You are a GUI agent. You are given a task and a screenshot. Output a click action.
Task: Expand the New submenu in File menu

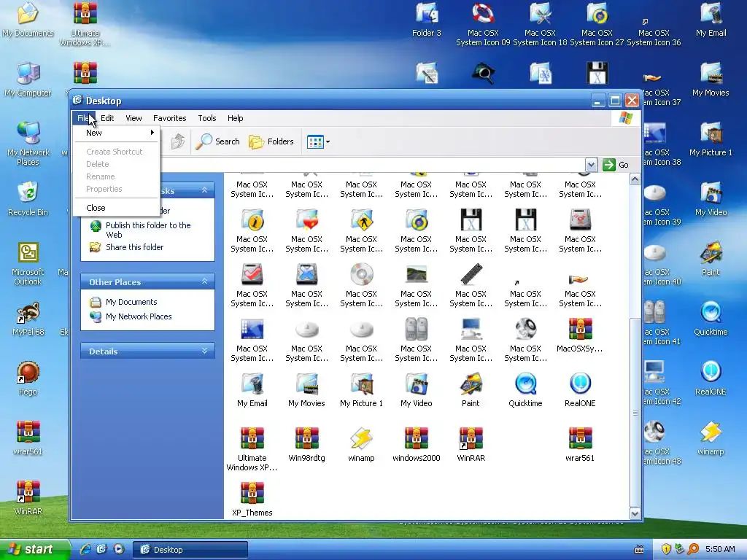pos(117,133)
